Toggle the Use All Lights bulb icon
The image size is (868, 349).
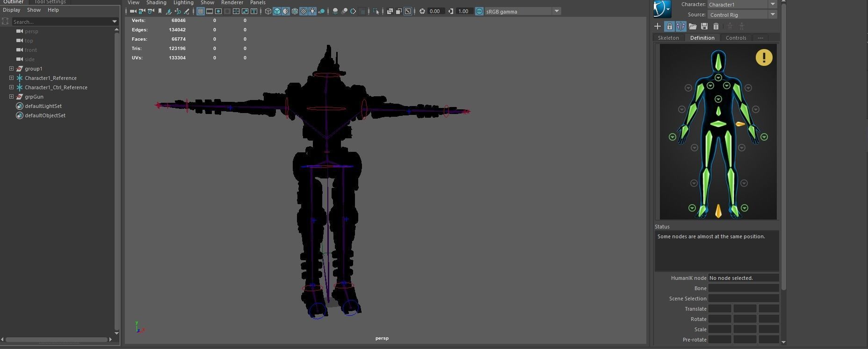coord(312,11)
